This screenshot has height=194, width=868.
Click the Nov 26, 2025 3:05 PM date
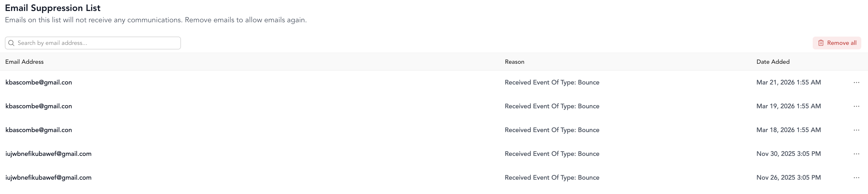pos(789,178)
